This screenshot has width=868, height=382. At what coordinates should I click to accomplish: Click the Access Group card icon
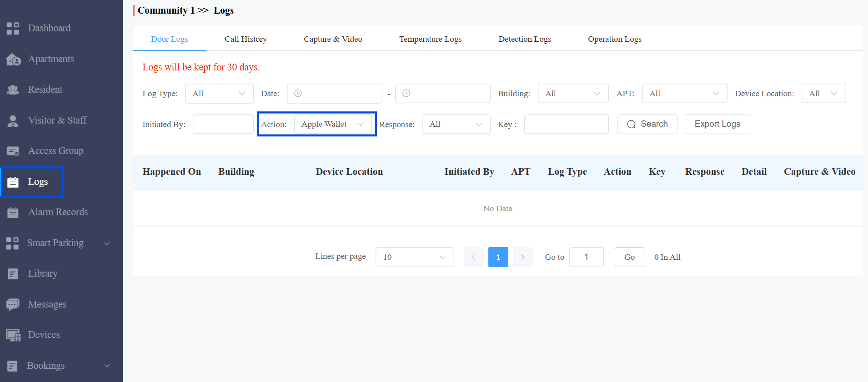click(x=13, y=151)
